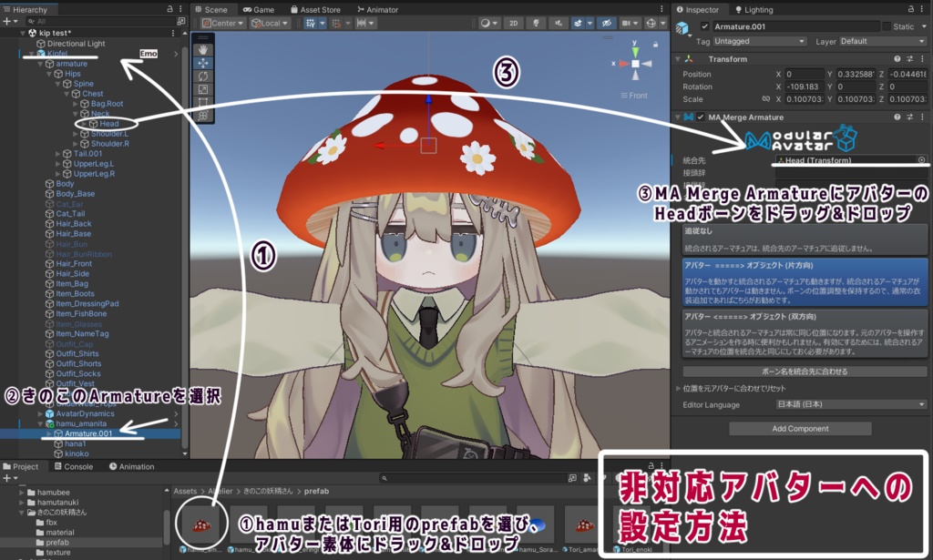Toggle scene lighting bulb icon
Screen dimensions: 933x560
click(x=536, y=23)
